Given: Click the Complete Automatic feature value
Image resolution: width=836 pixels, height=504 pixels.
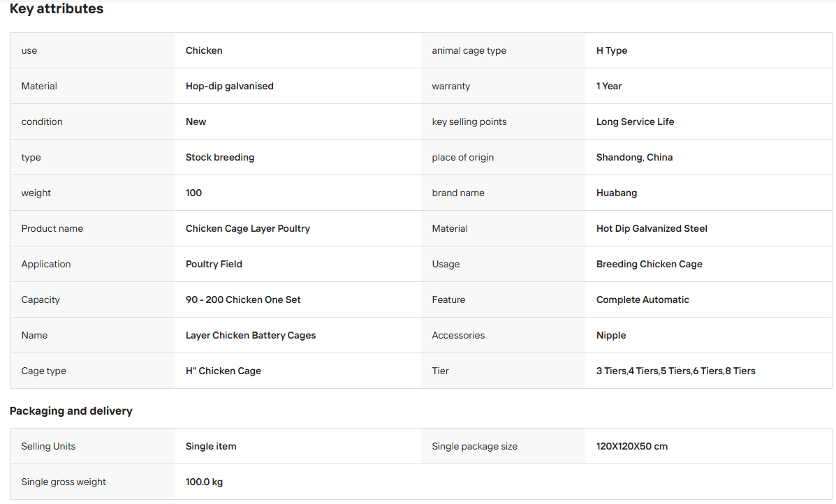Looking at the screenshot, I should click(643, 300).
